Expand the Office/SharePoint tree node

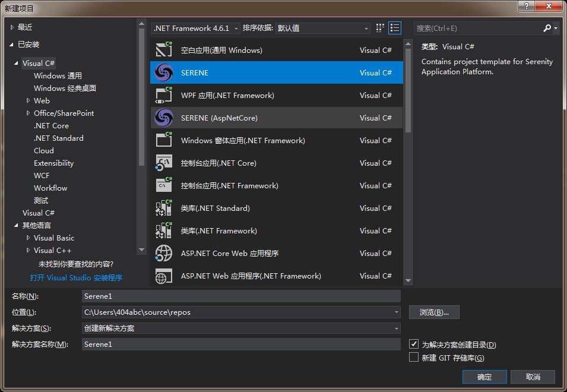(x=28, y=113)
